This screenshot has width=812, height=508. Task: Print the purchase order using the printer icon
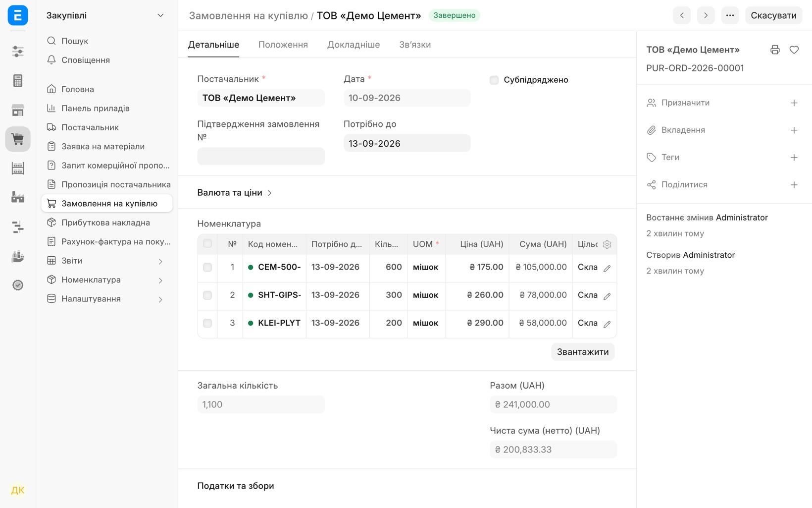click(x=775, y=50)
